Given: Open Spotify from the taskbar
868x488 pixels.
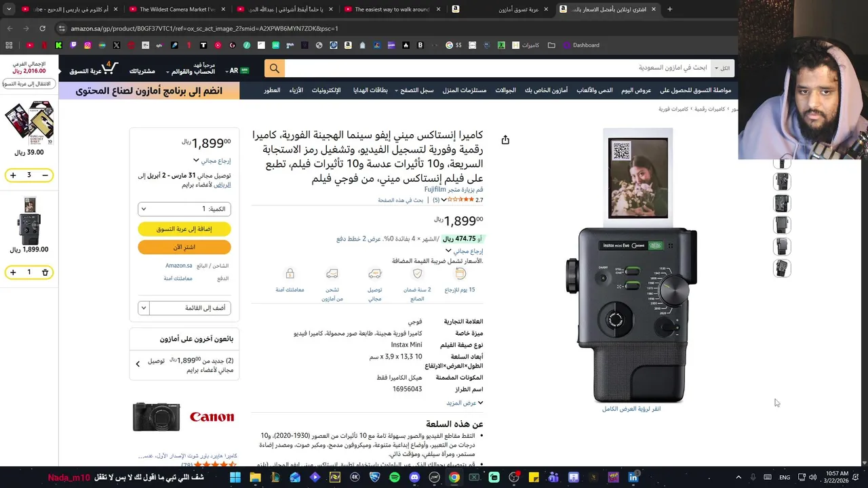Looking at the screenshot, I should pos(395,477).
